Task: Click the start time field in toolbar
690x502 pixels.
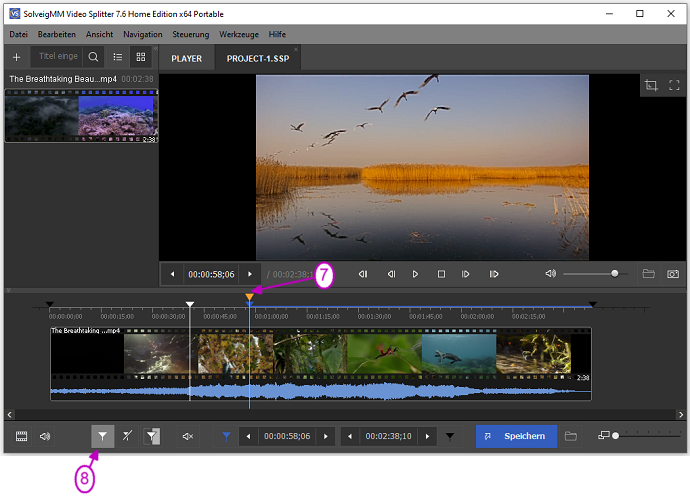Action: coord(287,436)
